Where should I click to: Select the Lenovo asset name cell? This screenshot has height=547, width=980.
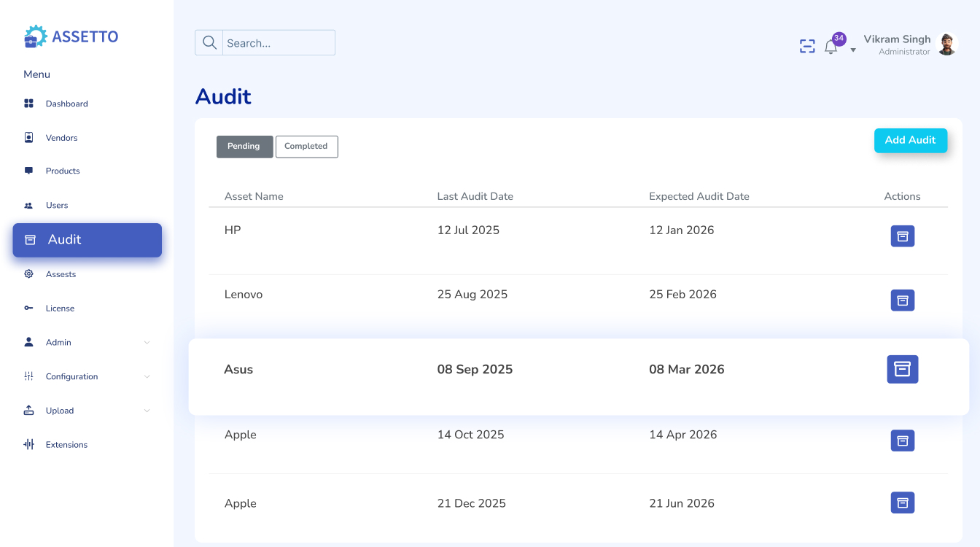point(244,295)
